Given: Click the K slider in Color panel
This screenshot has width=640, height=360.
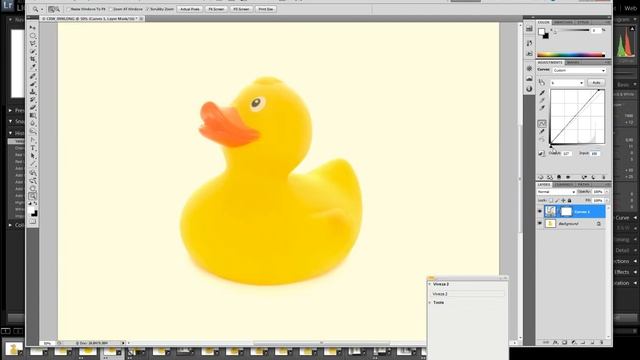Looking at the screenshot, I should [x=571, y=31].
